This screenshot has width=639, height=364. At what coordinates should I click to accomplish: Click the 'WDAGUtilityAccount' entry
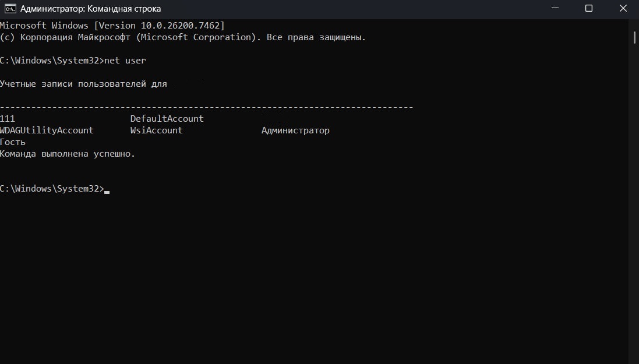(47, 130)
